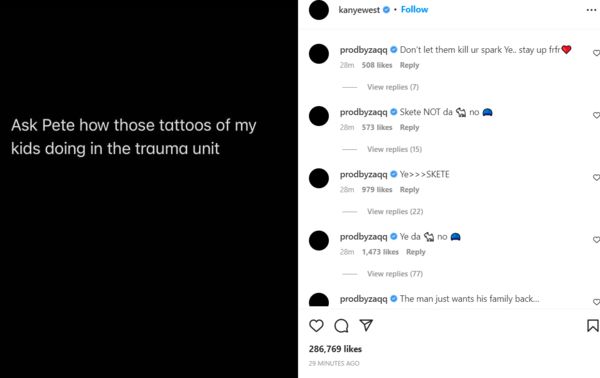Reply to the comment with 1,473 likes

point(416,252)
